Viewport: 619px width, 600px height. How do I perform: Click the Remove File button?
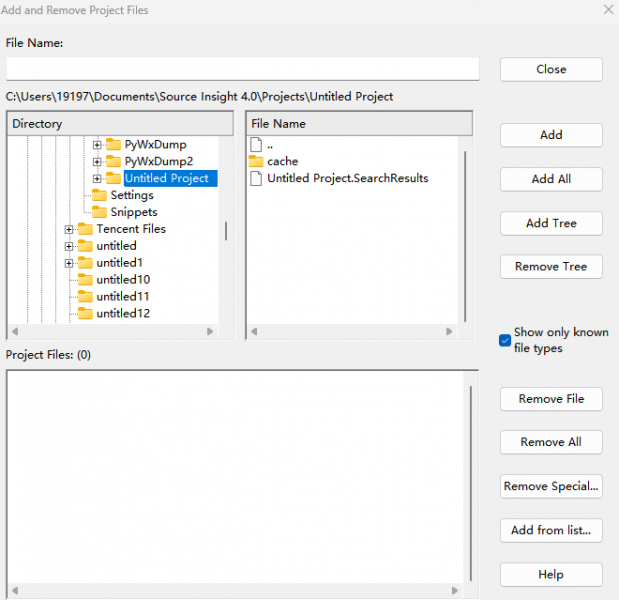(551, 399)
